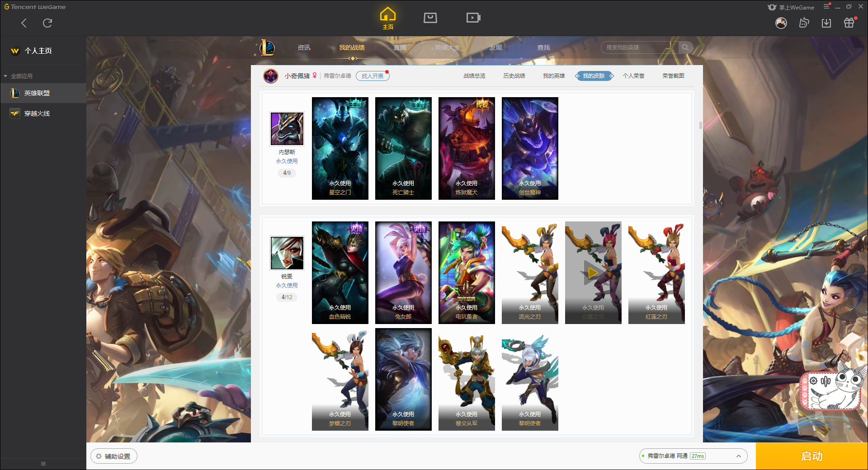Open the download manager icon
868x470 pixels.
826,23
